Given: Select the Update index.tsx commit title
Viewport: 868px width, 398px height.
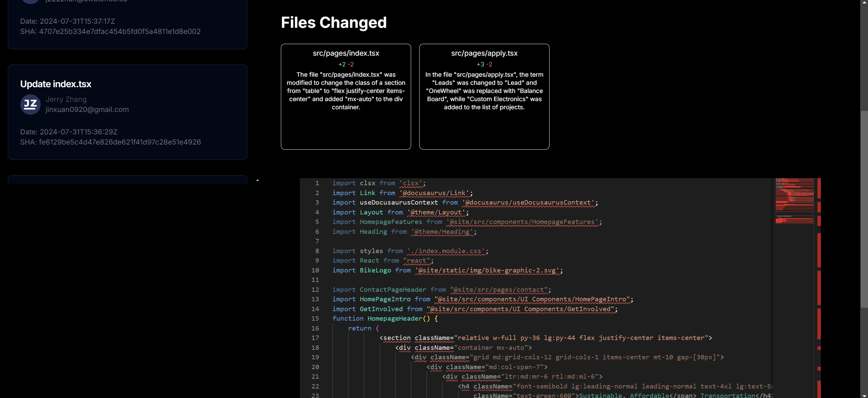Looking at the screenshot, I should click(x=56, y=84).
